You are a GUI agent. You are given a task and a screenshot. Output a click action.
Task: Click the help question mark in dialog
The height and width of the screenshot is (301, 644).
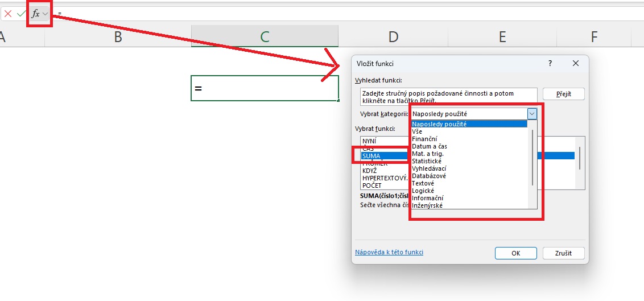pyautogui.click(x=550, y=64)
